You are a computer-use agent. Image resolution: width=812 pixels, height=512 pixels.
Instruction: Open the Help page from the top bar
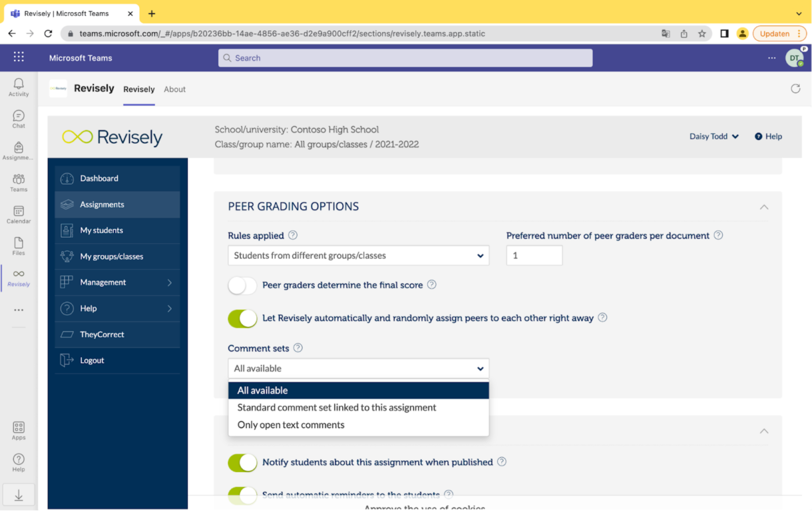pos(768,136)
